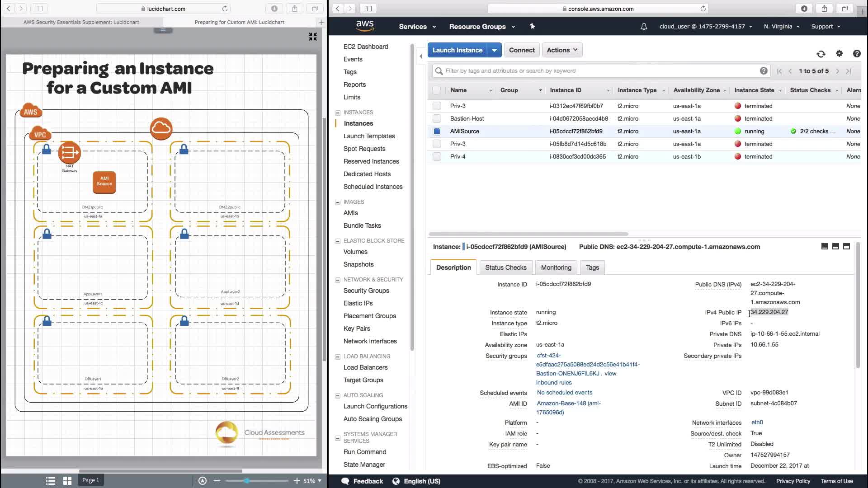Switch to the Status Checks tab
868x488 pixels.
[x=505, y=267]
